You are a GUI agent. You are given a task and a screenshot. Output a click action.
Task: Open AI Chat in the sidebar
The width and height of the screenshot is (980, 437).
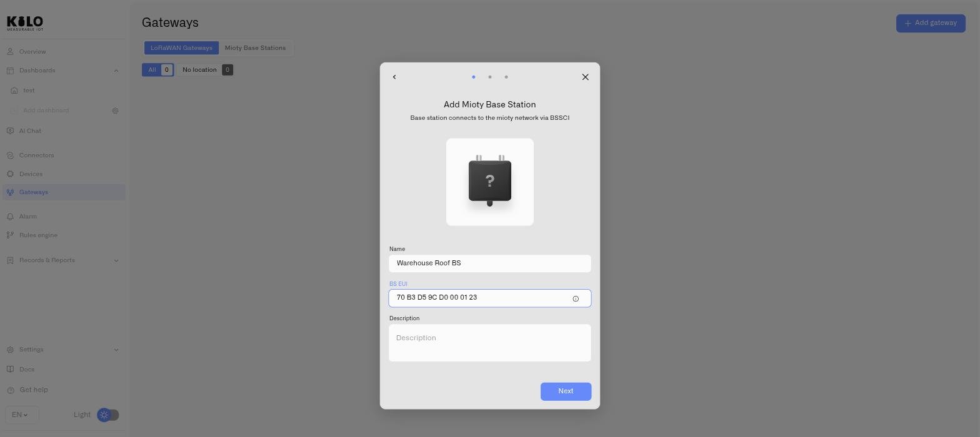click(64, 131)
